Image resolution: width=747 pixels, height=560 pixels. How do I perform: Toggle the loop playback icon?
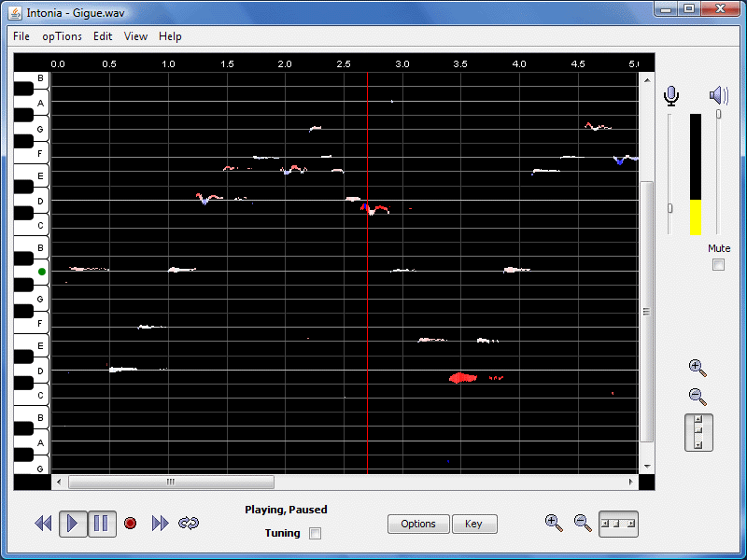pyautogui.click(x=189, y=524)
